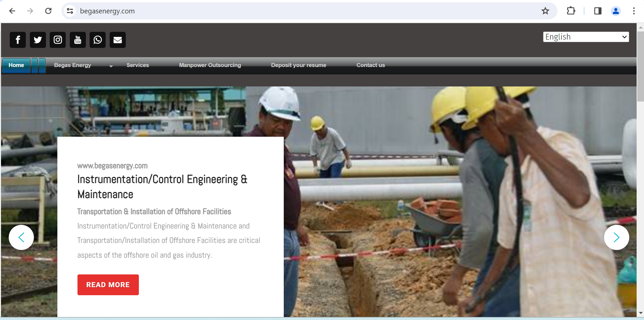Open the Extensions puzzle icon

[571, 11]
